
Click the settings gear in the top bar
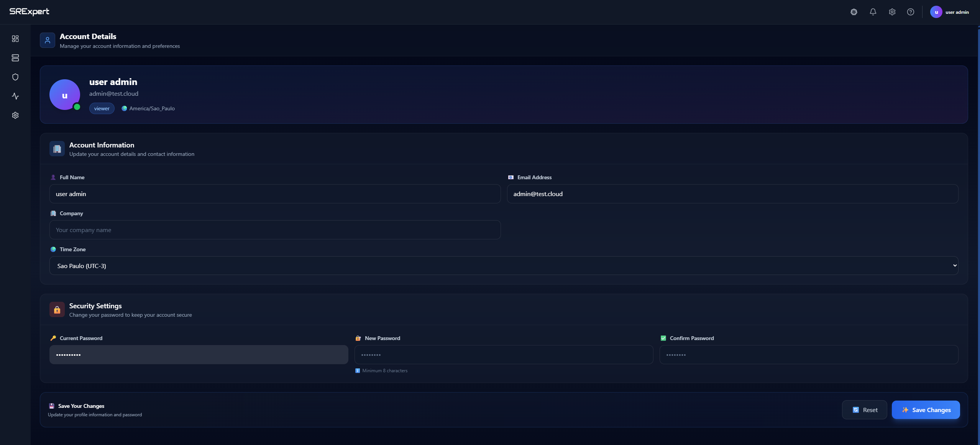point(892,12)
